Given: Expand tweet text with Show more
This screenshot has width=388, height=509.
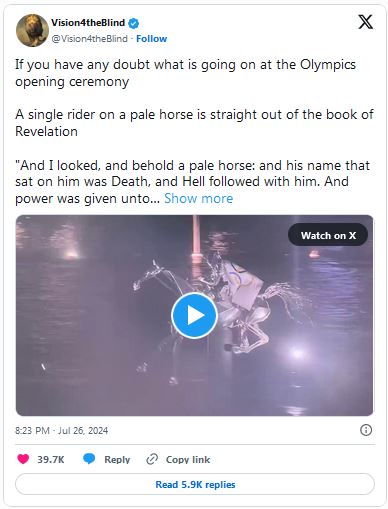Looking at the screenshot, I should point(198,198).
